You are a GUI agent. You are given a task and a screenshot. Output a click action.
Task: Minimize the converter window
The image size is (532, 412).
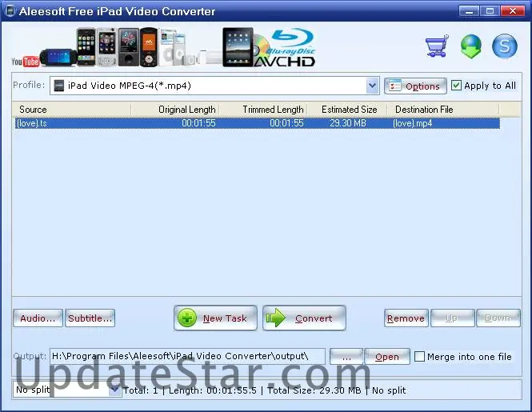[x=469, y=11]
